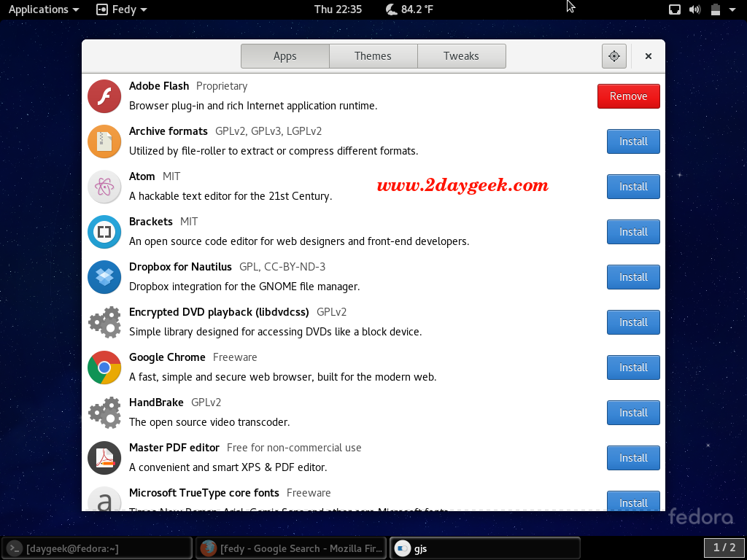
Task: Click the Adobe Flash title text
Action: point(159,86)
